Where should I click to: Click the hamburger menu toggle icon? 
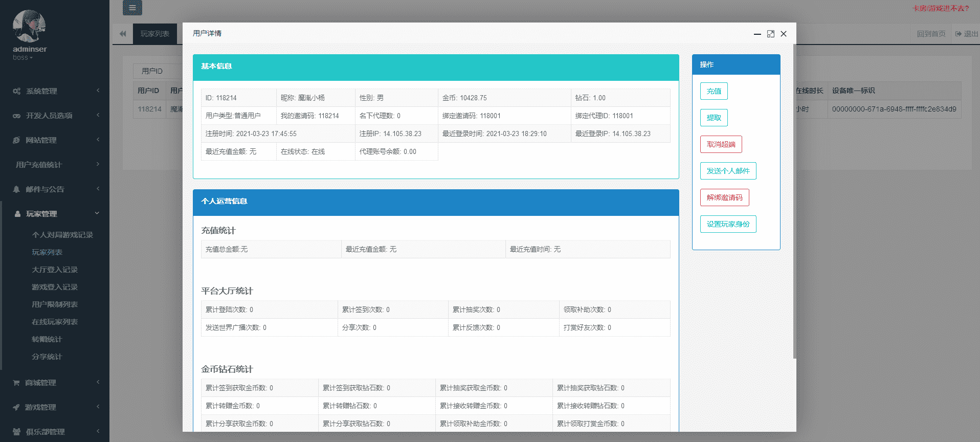[132, 8]
